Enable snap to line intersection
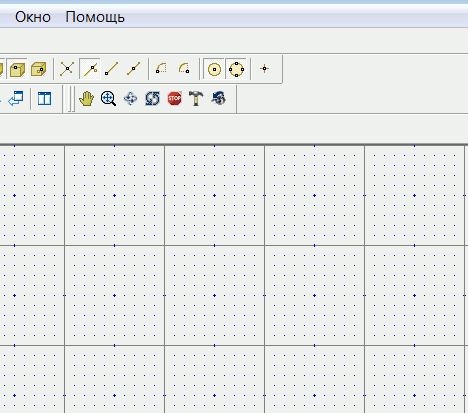 67,69
